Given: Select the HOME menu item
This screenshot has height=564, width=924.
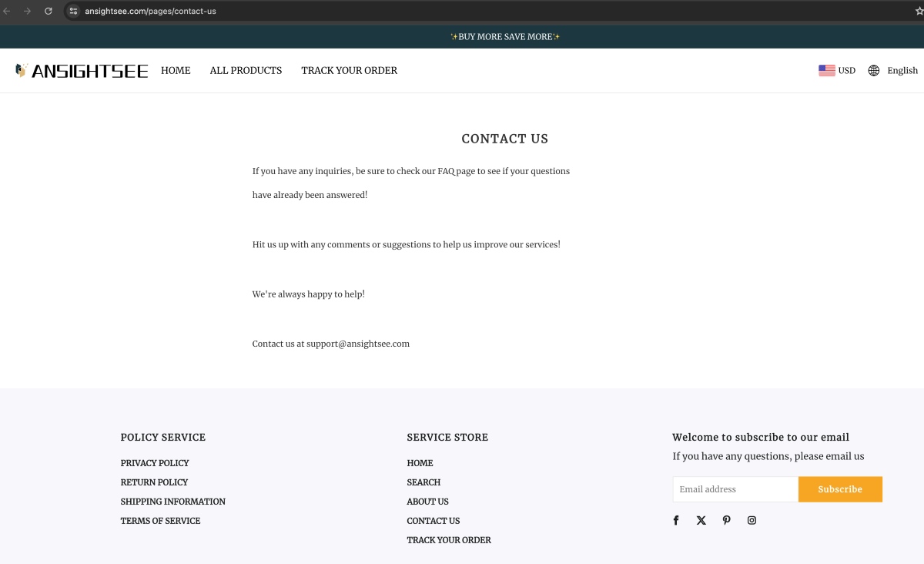Looking at the screenshot, I should [176, 70].
